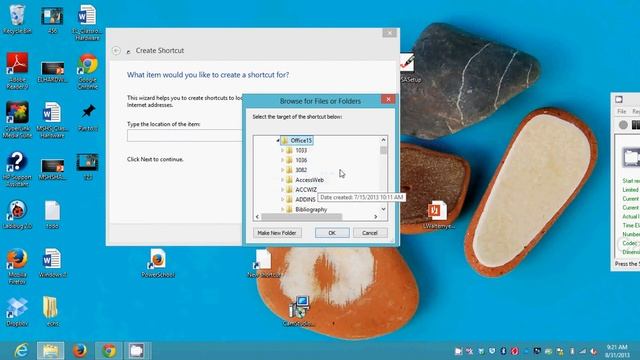This screenshot has width=640, height=360.
Task: Expand the AccessWeb folder
Action: click(282, 180)
